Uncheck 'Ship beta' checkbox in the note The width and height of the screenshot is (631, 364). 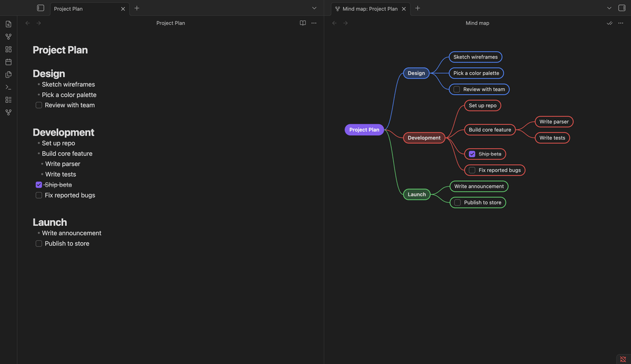click(x=38, y=185)
